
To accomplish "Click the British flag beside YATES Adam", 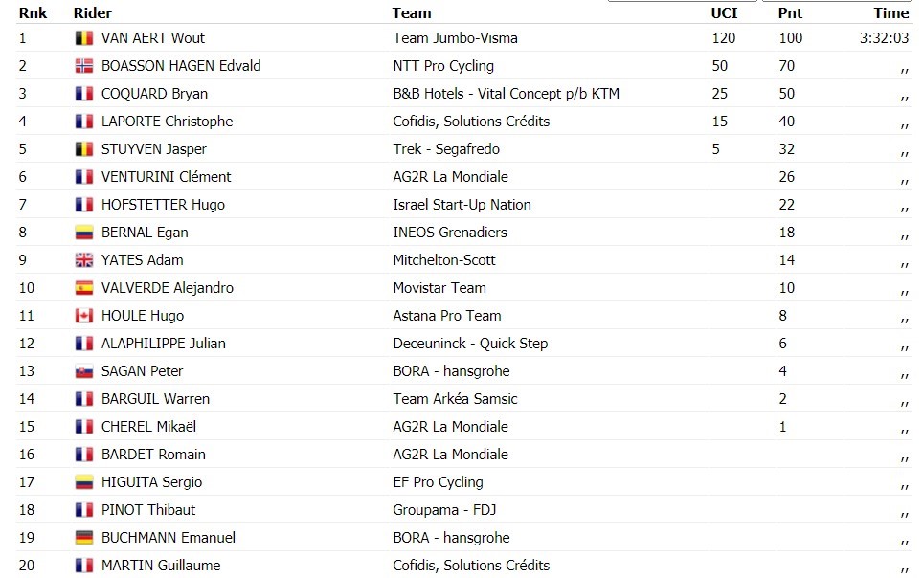I will (x=84, y=260).
